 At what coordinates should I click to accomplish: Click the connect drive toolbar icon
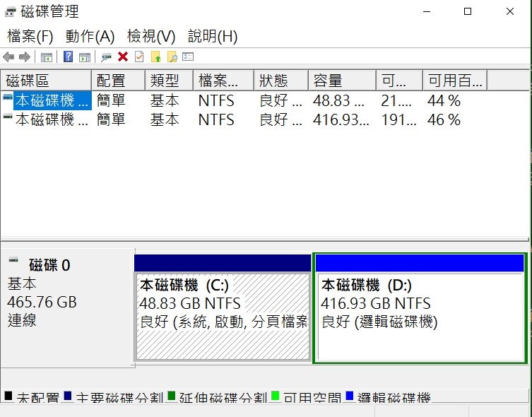pyautogui.click(x=106, y=57)
